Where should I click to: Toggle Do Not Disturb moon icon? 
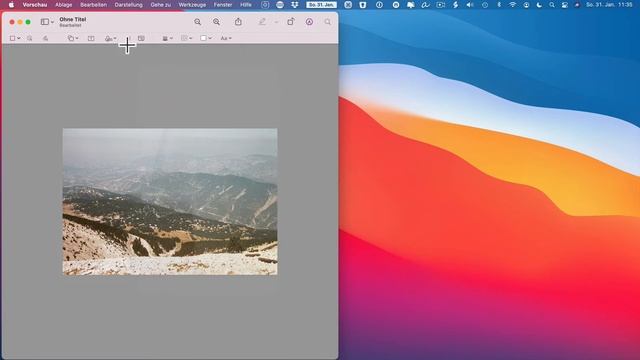pyautogui.click(x=539, y=5)
